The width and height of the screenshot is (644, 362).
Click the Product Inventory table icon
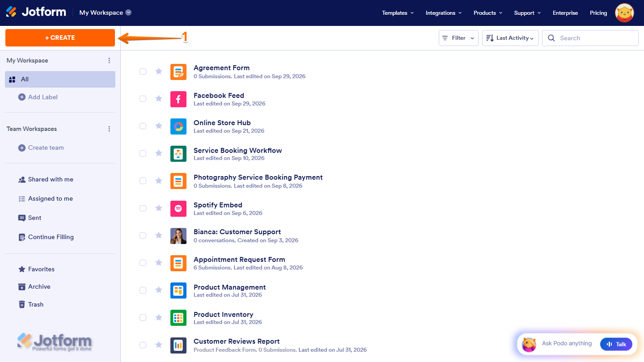coord(178,318)
